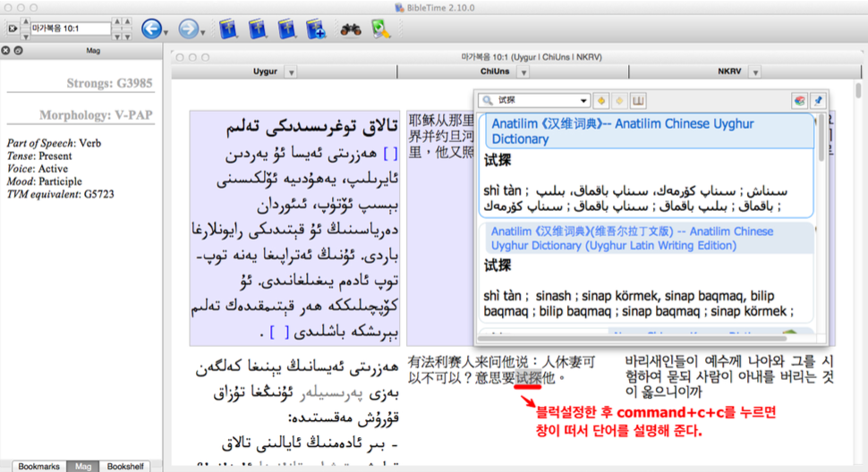Click the second faded diamond popup icon

[619, 101]
